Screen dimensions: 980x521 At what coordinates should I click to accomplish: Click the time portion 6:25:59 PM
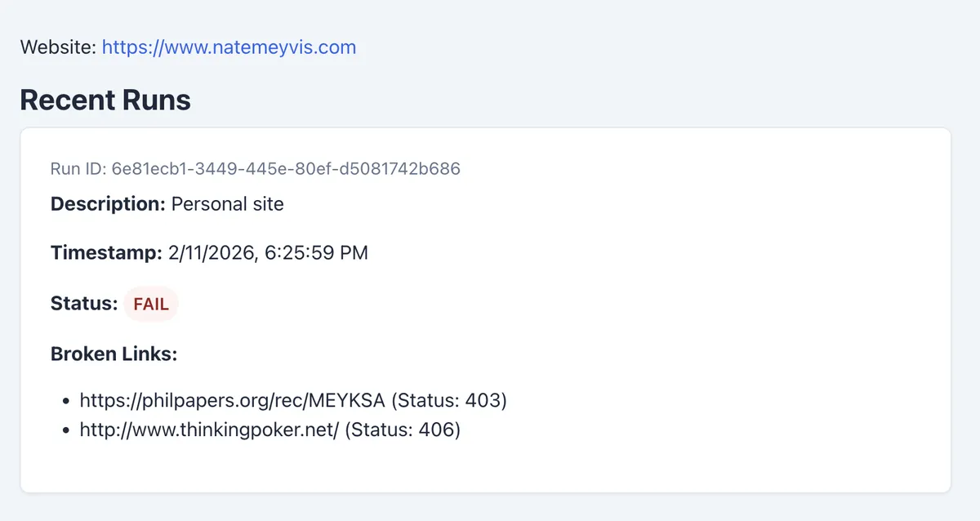pyautogui.click(x=317, y=253)
